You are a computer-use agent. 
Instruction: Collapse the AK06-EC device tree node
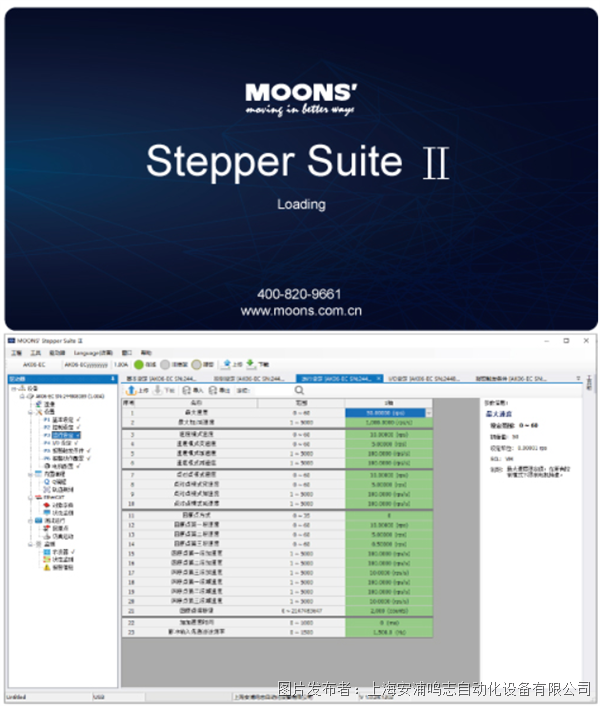click(x=23, y=396)
